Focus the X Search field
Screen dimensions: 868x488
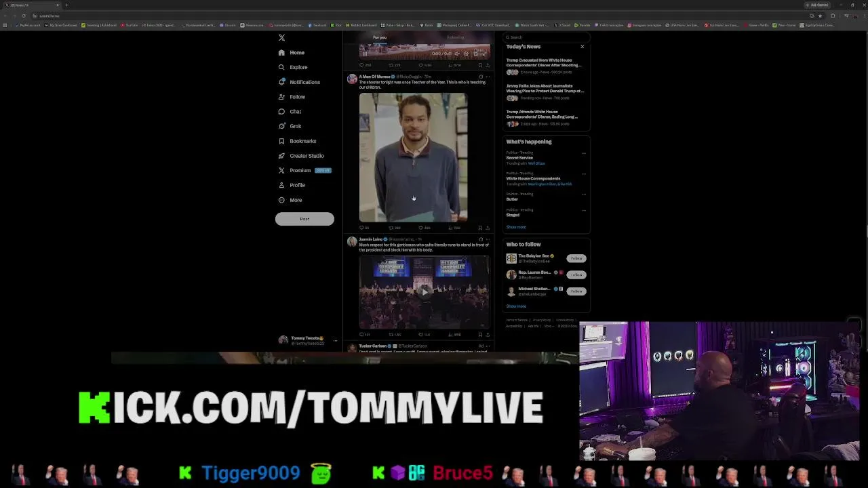pos(546,37)
